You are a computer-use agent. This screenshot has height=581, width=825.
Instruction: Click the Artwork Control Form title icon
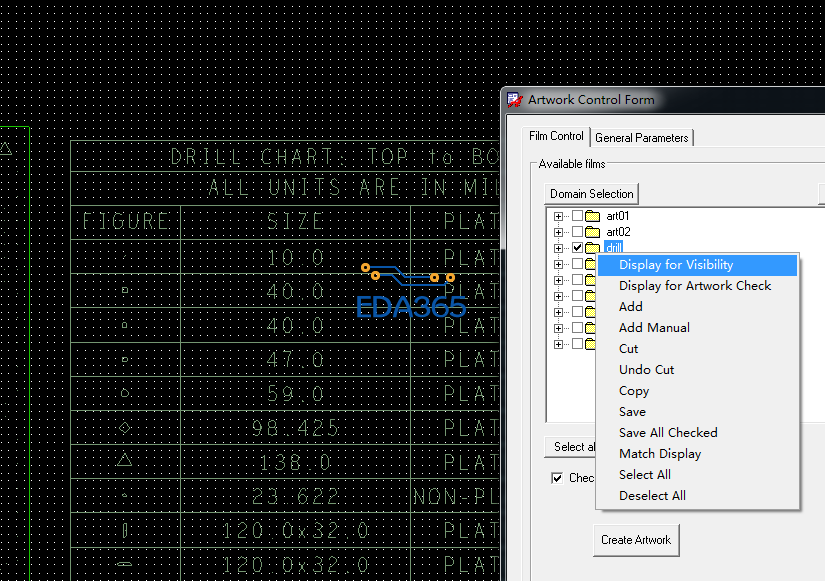(515, 100)
